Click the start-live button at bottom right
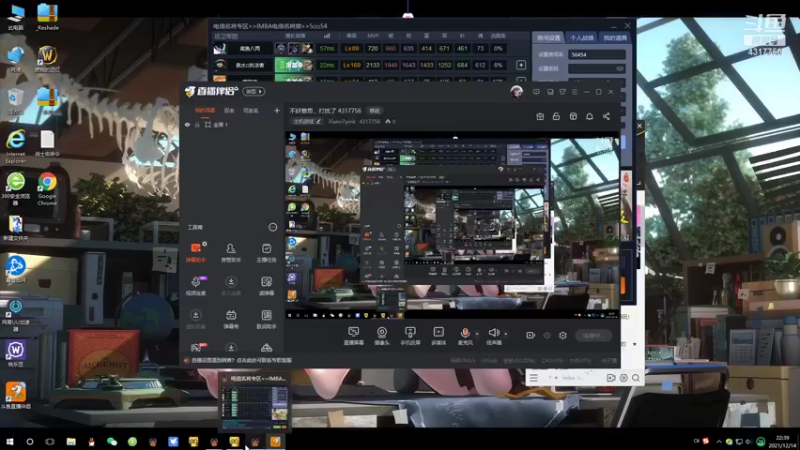Screen dimensions: 800x450 (x=593, y=335)
